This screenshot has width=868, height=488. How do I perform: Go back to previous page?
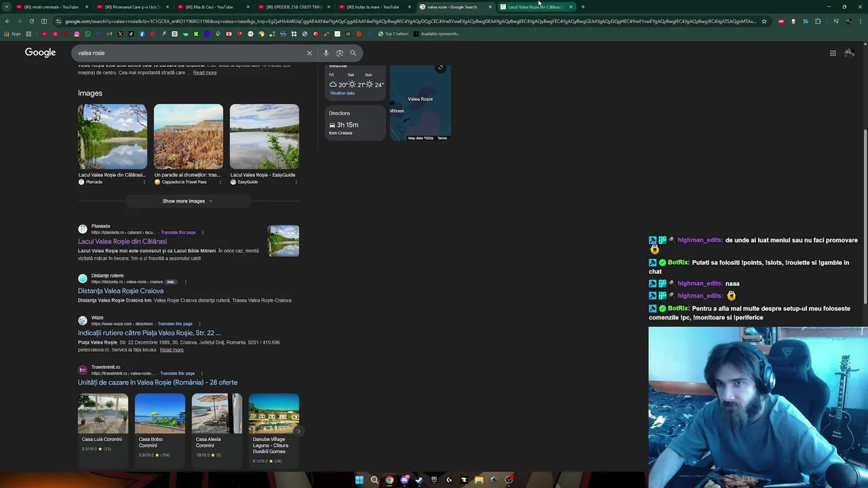point(7,21)
